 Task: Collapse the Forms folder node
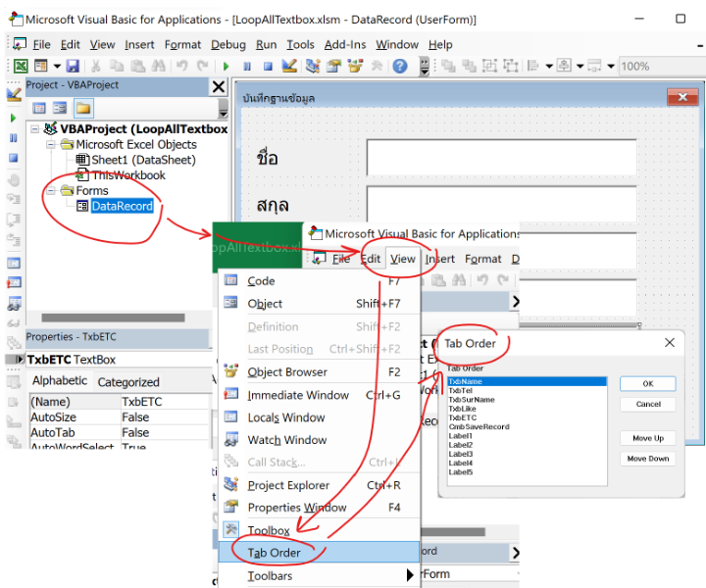click(x=51, y=190)
